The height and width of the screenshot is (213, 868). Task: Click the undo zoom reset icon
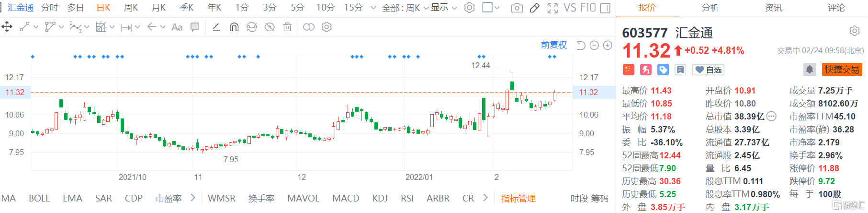(581, 45)
